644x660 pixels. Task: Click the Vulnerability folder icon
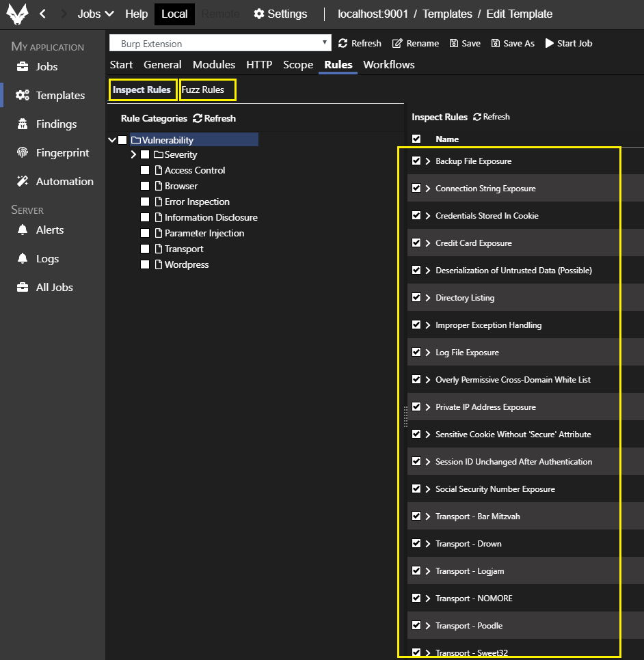tap(135, 140)
